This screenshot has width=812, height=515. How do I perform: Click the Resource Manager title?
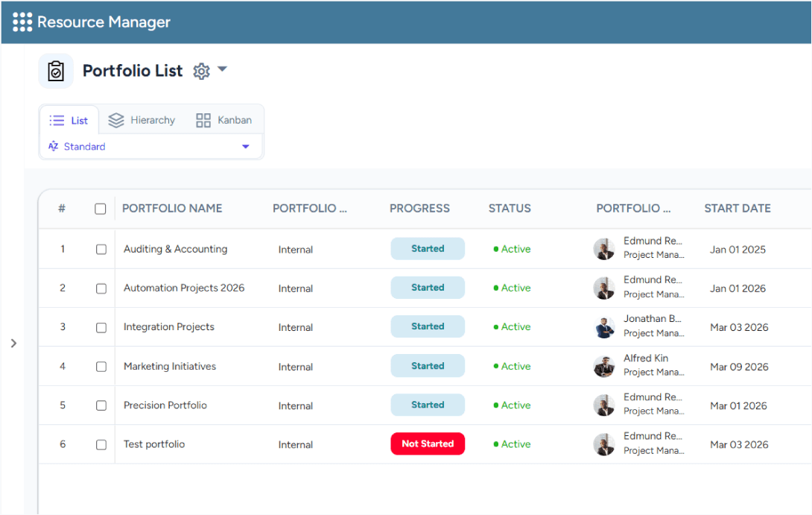(x=104, y=22)
